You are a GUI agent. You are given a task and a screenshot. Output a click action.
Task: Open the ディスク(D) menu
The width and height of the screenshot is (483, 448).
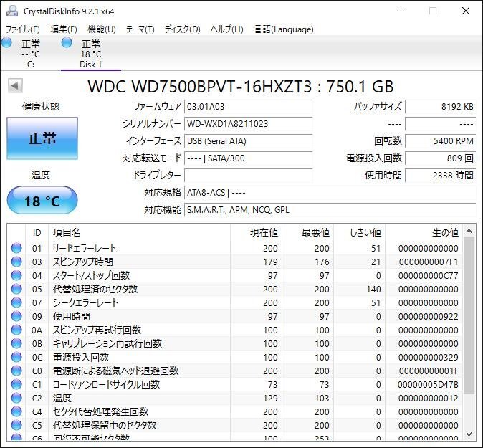pos(182,29)
